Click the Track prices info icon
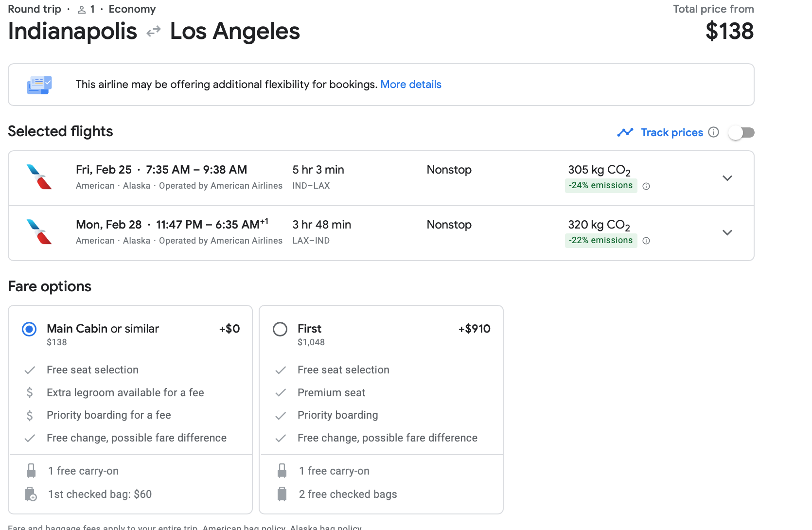Screen dimensions: 812x530 pos(713,132)
